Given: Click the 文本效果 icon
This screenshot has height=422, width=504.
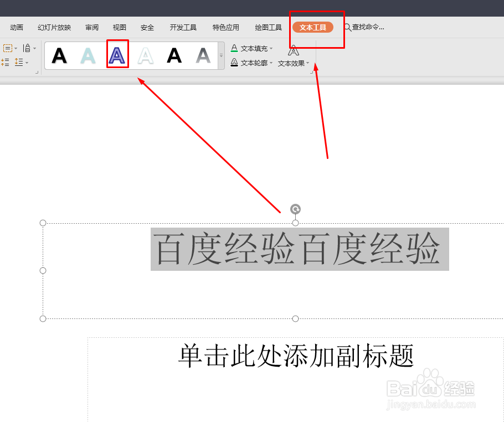Looking at the screenshot, I should tap(294, 51).
